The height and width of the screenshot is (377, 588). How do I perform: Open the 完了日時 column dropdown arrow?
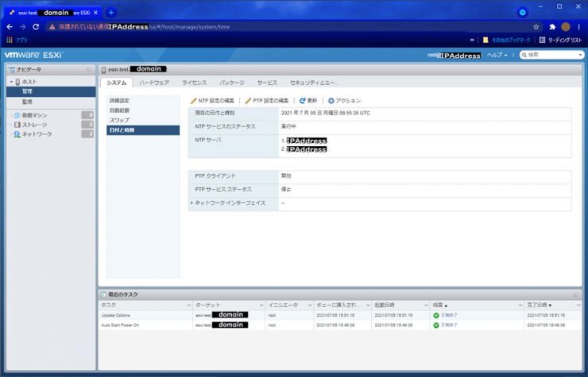[x=578, y=306]
